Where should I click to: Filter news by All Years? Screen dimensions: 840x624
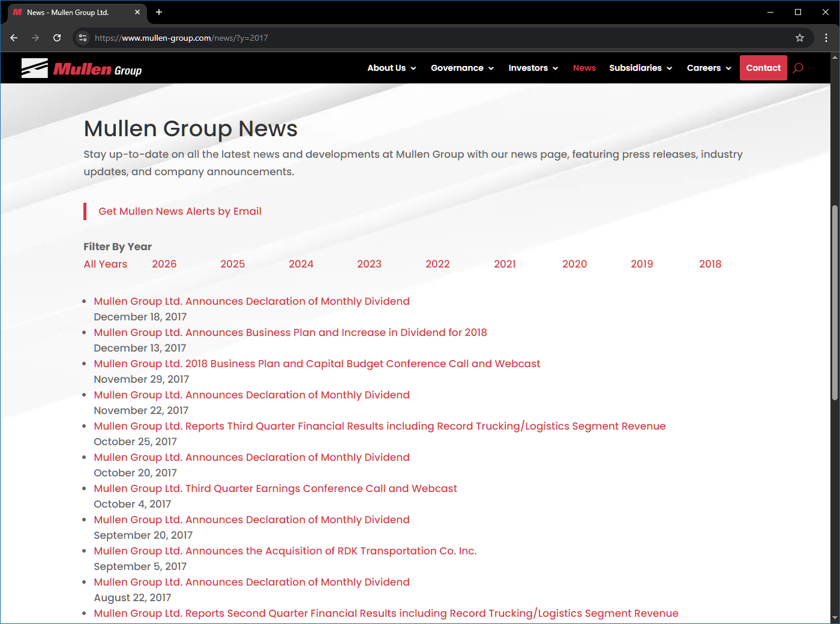click(106, 264)
